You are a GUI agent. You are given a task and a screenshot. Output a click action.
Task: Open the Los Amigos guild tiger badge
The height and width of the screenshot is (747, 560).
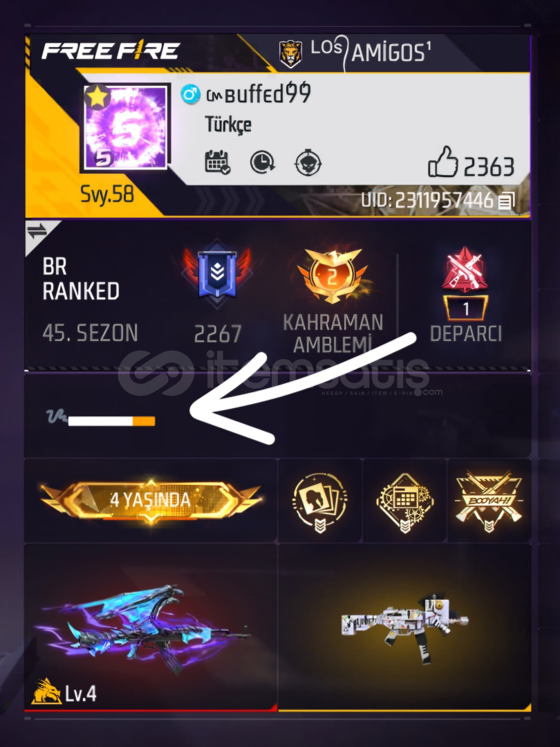click(290, 53)
